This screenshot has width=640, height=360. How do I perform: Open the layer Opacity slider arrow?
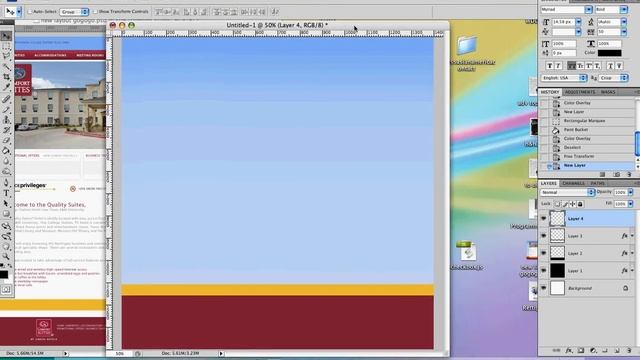click(x=631, y=192)
